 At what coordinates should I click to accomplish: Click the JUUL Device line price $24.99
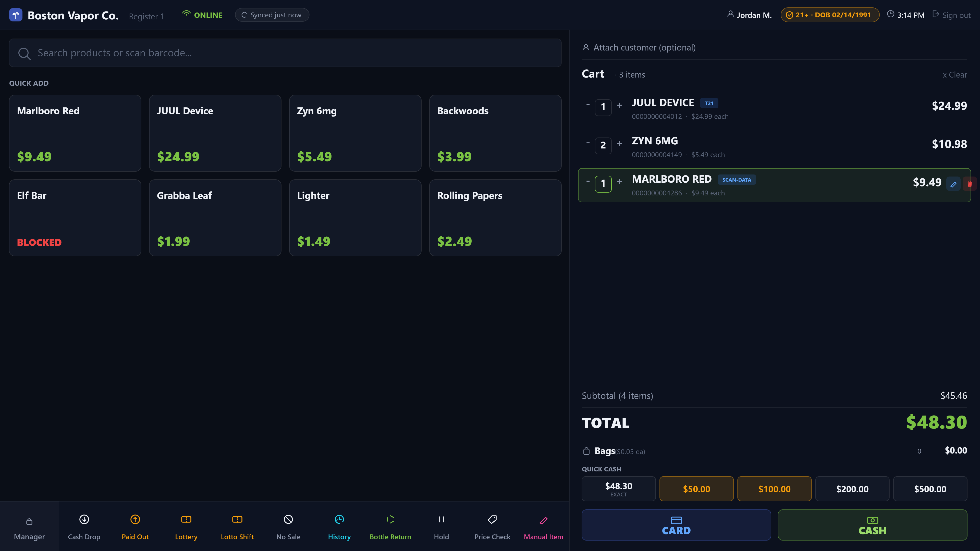949,106
